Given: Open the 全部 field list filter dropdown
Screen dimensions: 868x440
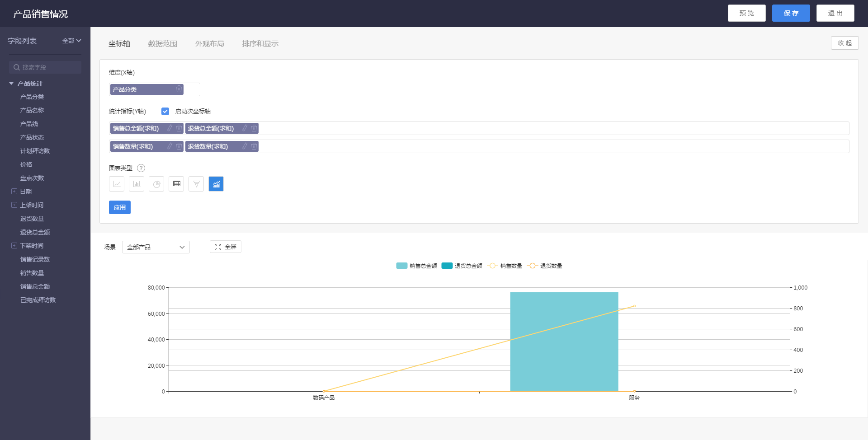Looking at the screenshot, I should (71, 41).
